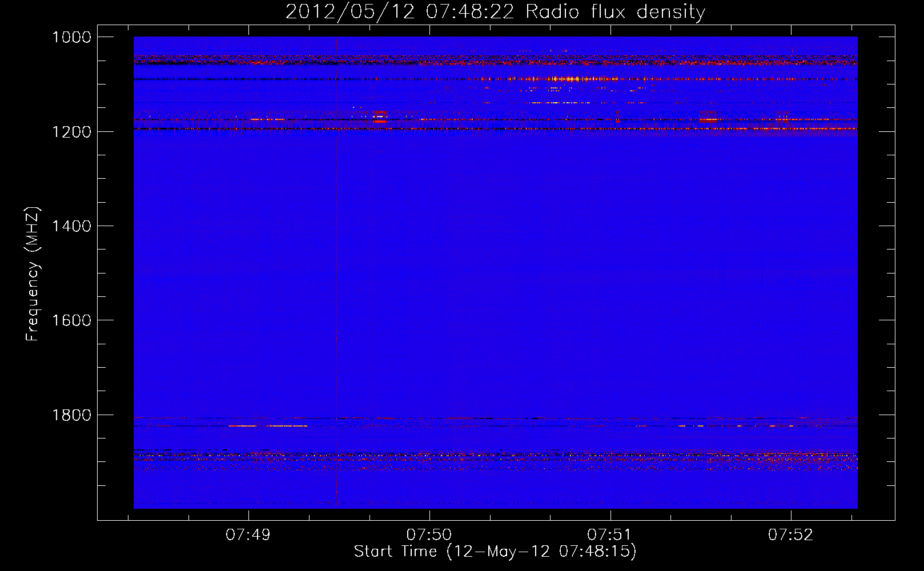This screenshot has width=924, height=571.
Task: Select the 1600 frequency tick label
Action: click(x=71, y=320)
